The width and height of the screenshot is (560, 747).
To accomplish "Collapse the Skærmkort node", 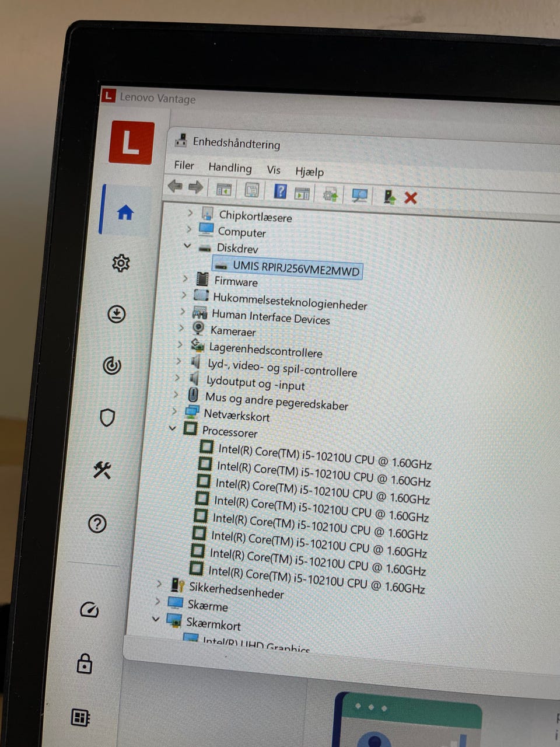I will (x=156, y=619).
